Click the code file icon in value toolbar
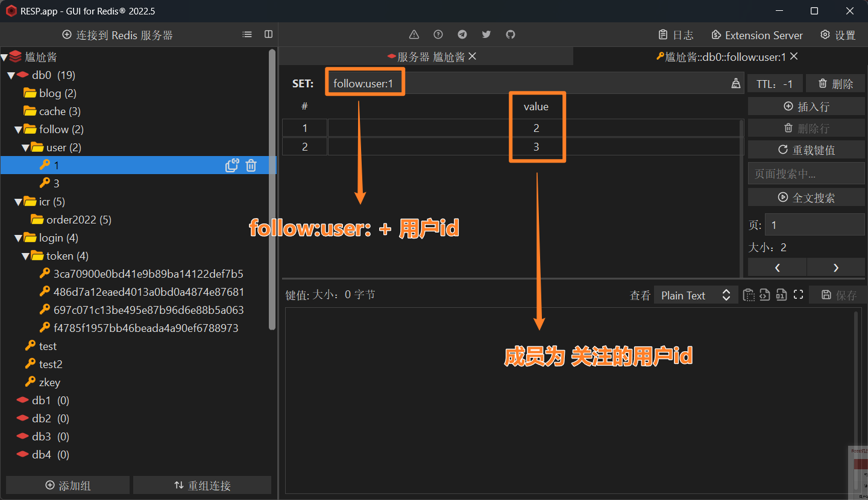 pyautogui.click(x=765, y=295)
